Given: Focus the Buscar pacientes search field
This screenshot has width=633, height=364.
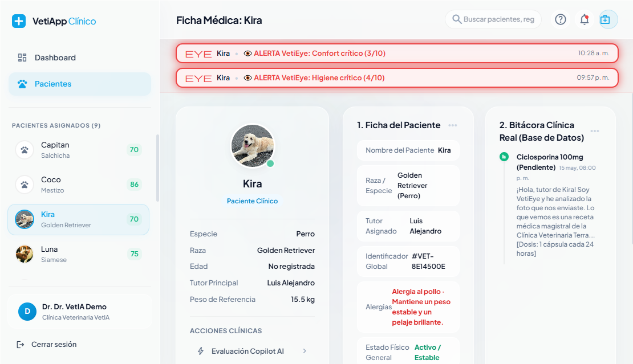Looking at the screenshot, I should coord(493,19).
